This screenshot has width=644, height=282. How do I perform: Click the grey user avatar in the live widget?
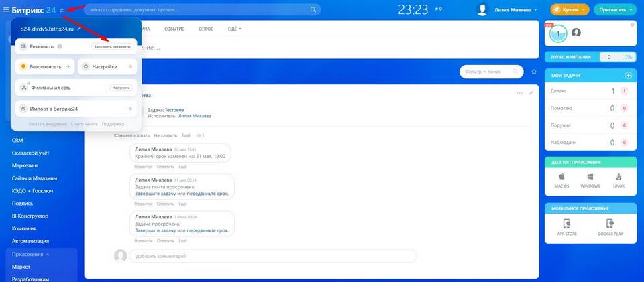click(x=576, y=32)
